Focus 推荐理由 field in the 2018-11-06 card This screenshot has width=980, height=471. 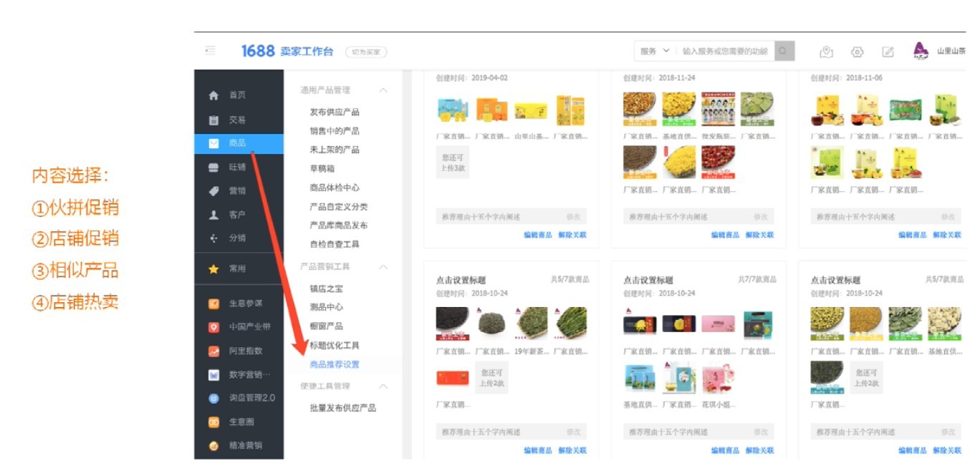pyautogui.click(x=885, y=217)
